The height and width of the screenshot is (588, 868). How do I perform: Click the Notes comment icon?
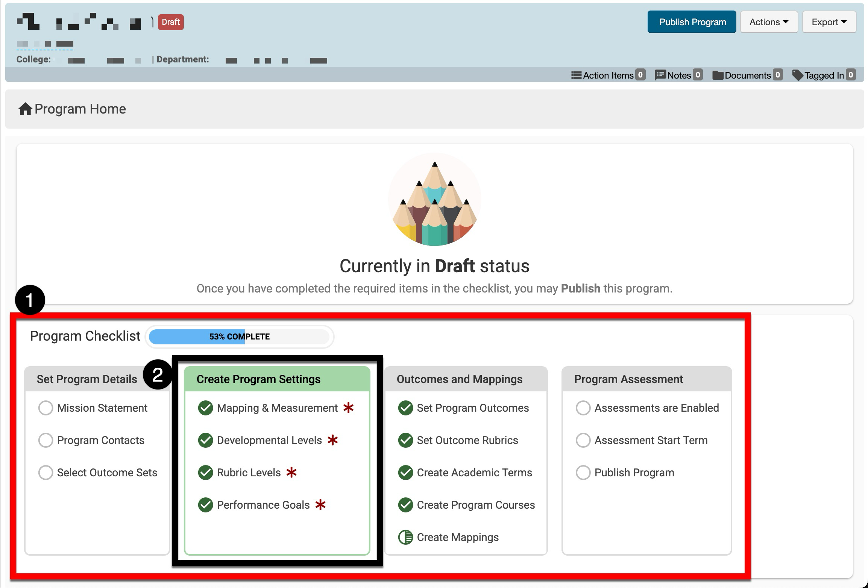(660, 75)
